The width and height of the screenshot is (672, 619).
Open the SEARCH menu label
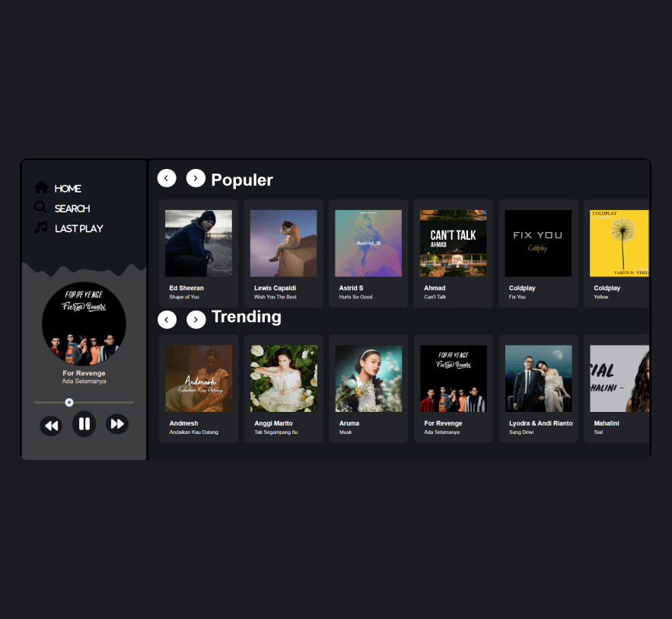pos(72,209)
